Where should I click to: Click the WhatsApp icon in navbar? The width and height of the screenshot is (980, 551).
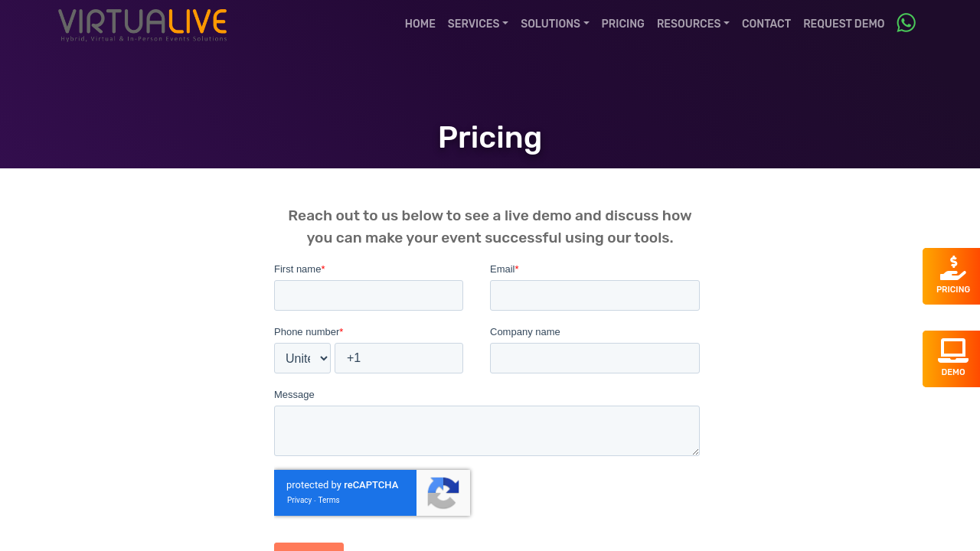[906, 23]
